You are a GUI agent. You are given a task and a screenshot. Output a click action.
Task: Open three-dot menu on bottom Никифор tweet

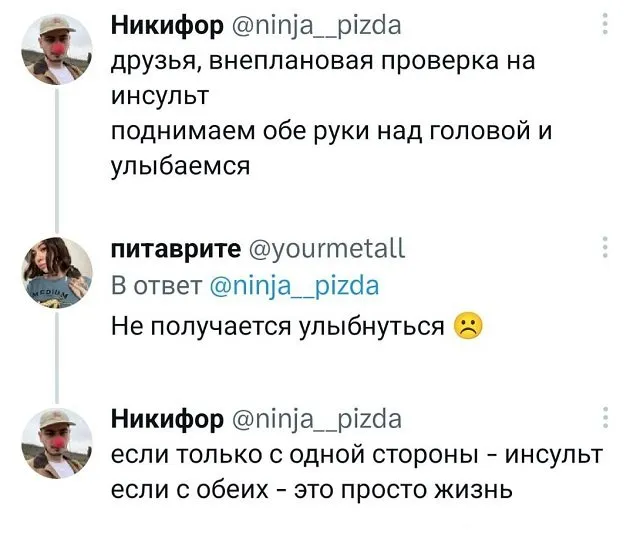602,418
